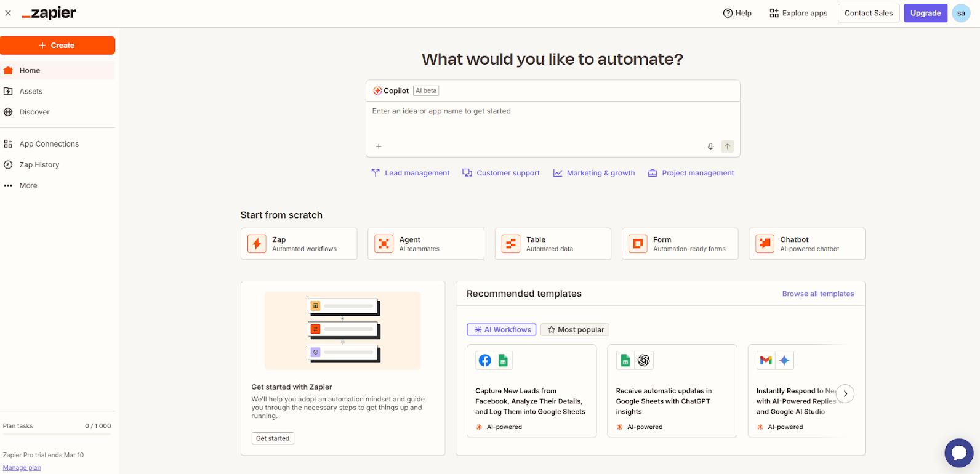Image resolution: width=980 pixels, height=474 pixels.
Task: Click the Upgrade button
Action: pyautogui.click(x=925, y=13)
